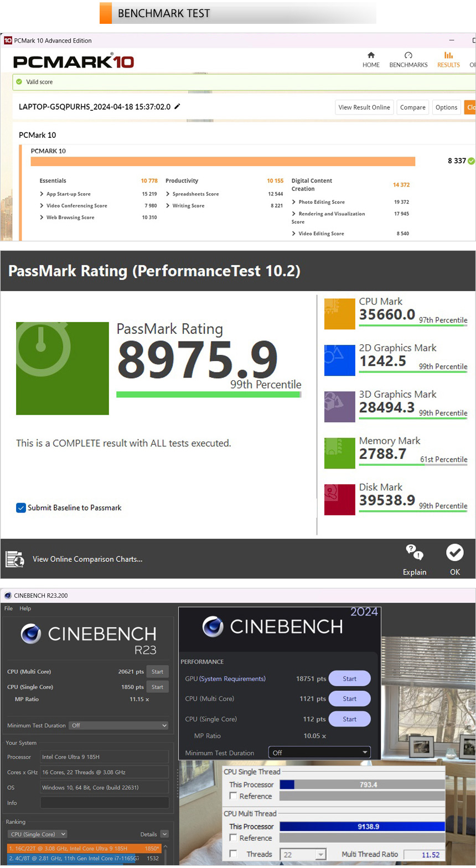Start CPU (Multi Core) test in Cinebench R23
Viewport: 476px width, 868px height.
click(x=158, y=671)
